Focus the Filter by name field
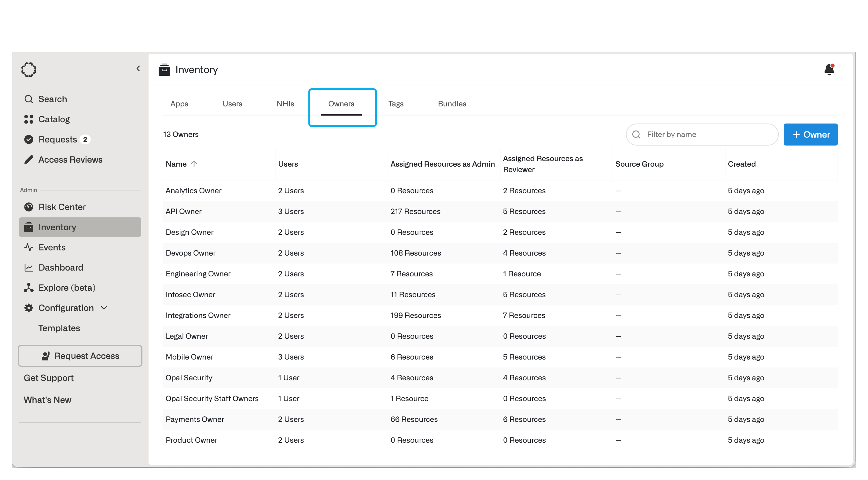The width and height of the screenshot is (868, 480). pos(708,135)
